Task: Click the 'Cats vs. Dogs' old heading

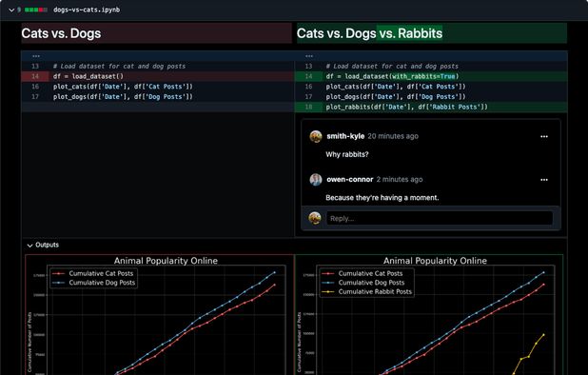Action: tap(61, 33)
